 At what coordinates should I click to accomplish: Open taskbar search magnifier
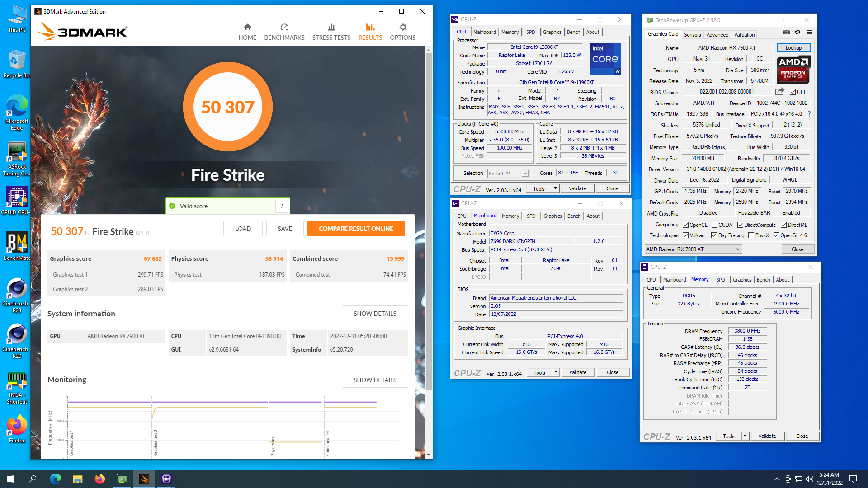33,479
